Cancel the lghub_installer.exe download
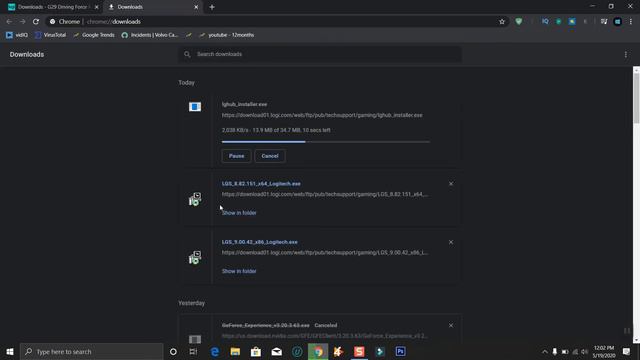640x360 pixels. coord(270,156)
